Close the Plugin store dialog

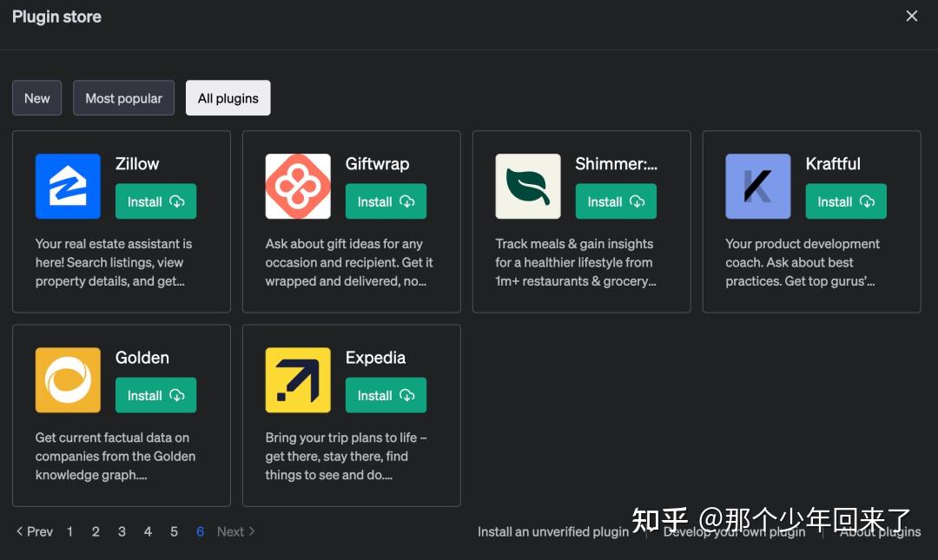click(x=911, y=16)
